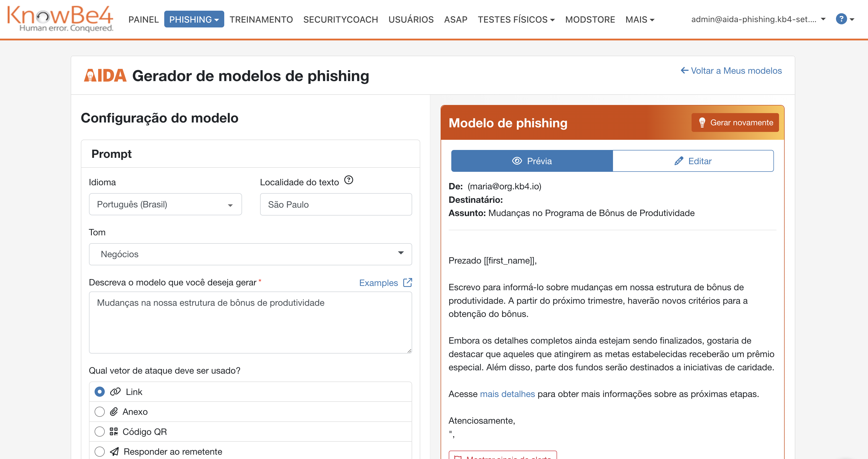This screenshot has width=868, height=459.
Task: Click the Localidade do texto info icon
Action: 348,180
